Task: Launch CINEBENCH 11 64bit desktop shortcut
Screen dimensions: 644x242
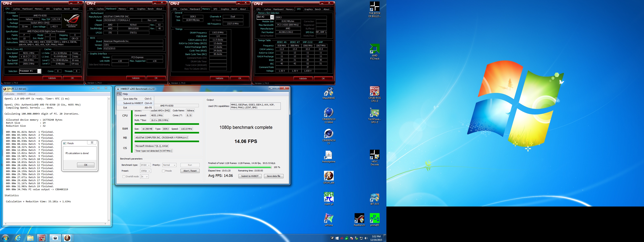Action: [x=328, y=115]
